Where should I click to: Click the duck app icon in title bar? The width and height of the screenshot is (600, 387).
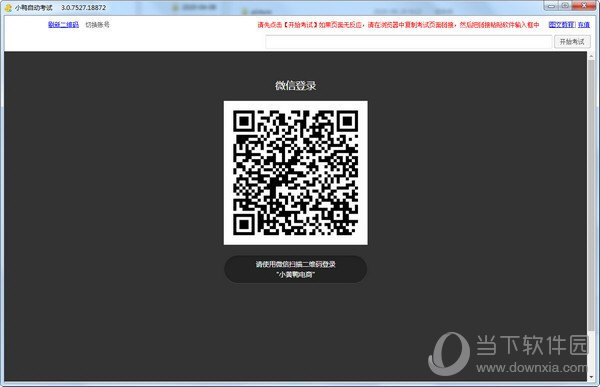click(8, 8)
